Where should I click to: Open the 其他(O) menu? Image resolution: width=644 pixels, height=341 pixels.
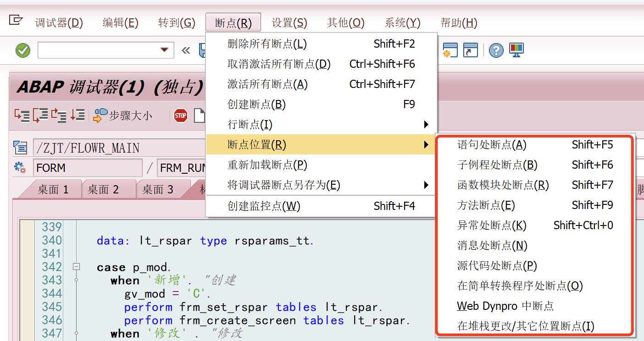click(346, 23)
